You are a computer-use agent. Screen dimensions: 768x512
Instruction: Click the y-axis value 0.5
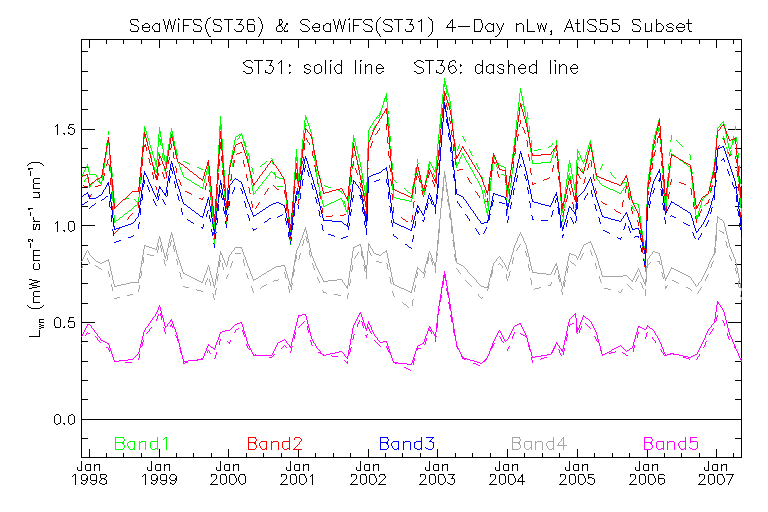click(x=65, y=323)
